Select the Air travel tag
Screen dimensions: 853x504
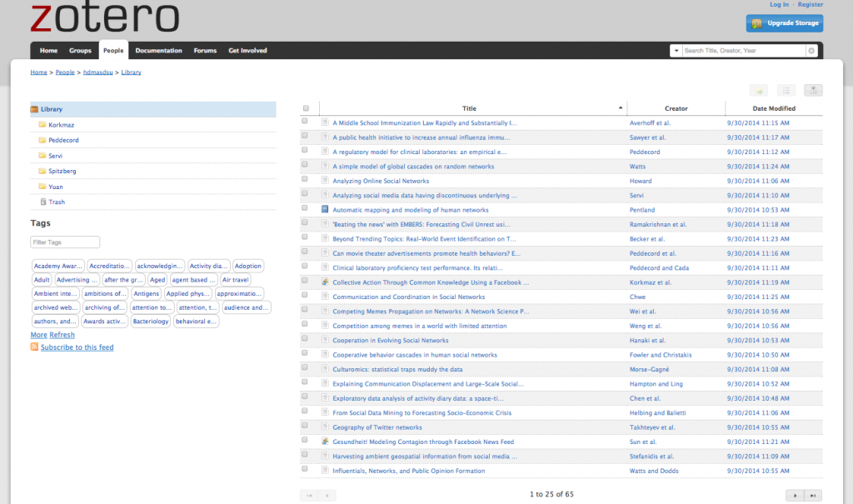[x=235, y=280]
